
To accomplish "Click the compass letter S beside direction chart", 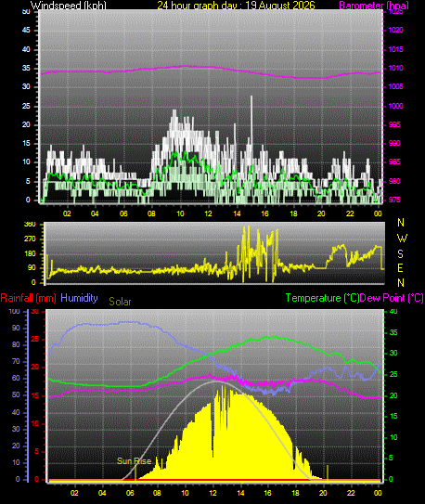I will tap(400, 254).
